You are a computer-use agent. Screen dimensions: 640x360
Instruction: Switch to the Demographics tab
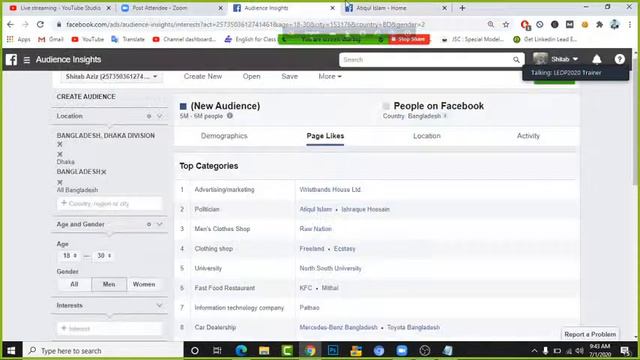[224, 136]
